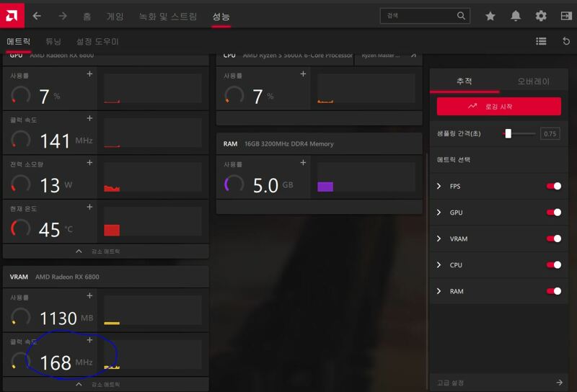Switch to the 튜닝 sub-tab
Screen dimensions: 577x392
(x=53, y=41)
